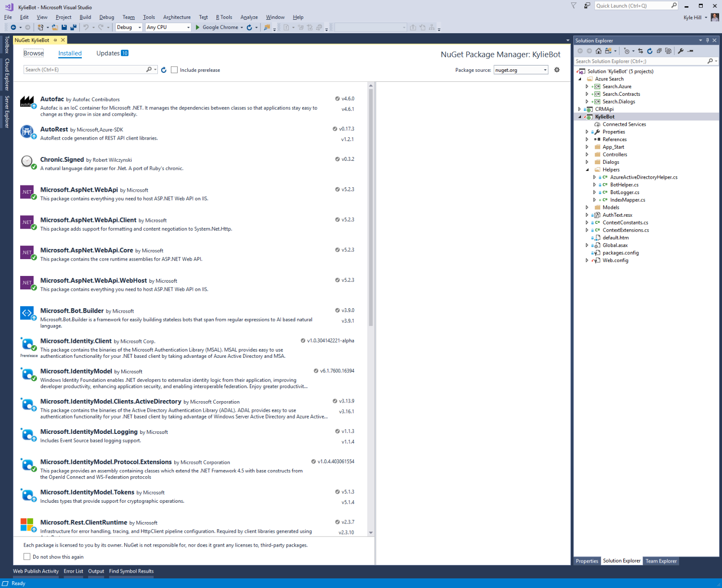
Task: Select BotHelper.cs in Solution Explorer
Action: click(624, 185)
